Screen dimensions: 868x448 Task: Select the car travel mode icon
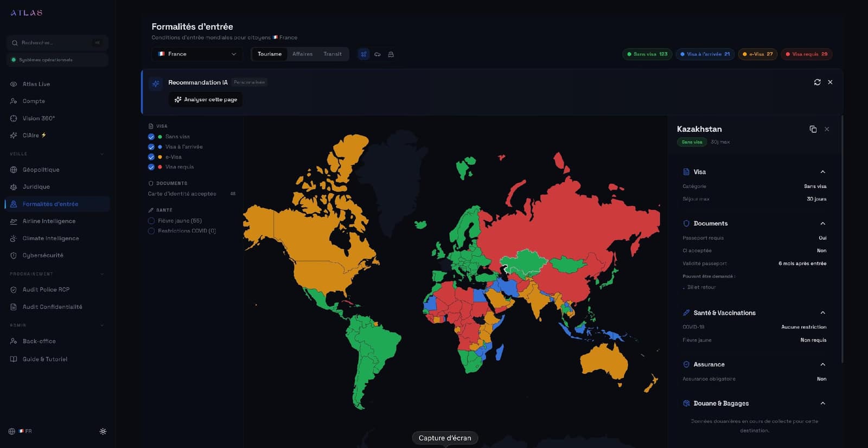pyautogui.click(x=378, y=54)
